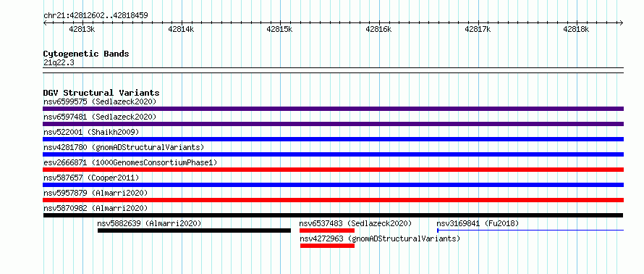Select the nsv5957879 red variant bar
Image resolution: width=644 pixels, height=274 pixels.
coord(333,200)
